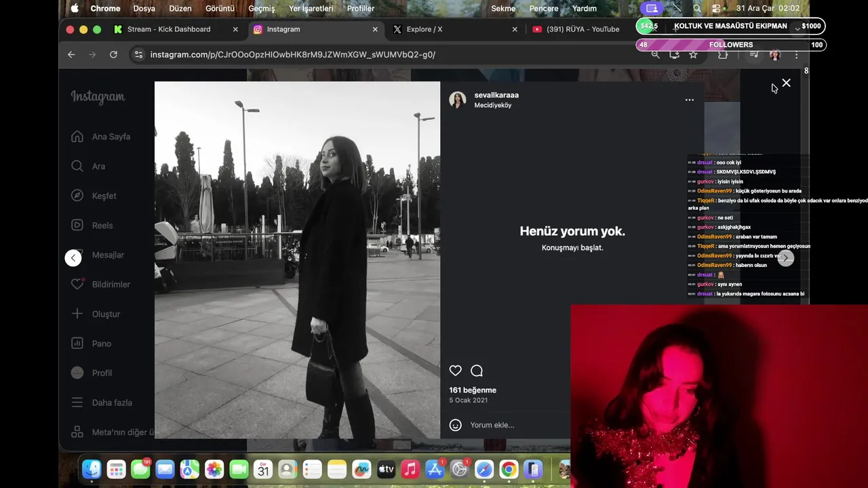Close the post overlay with the X
Image resolution: width=868 pixels, height=488 pixels.
tap(786, 83)
